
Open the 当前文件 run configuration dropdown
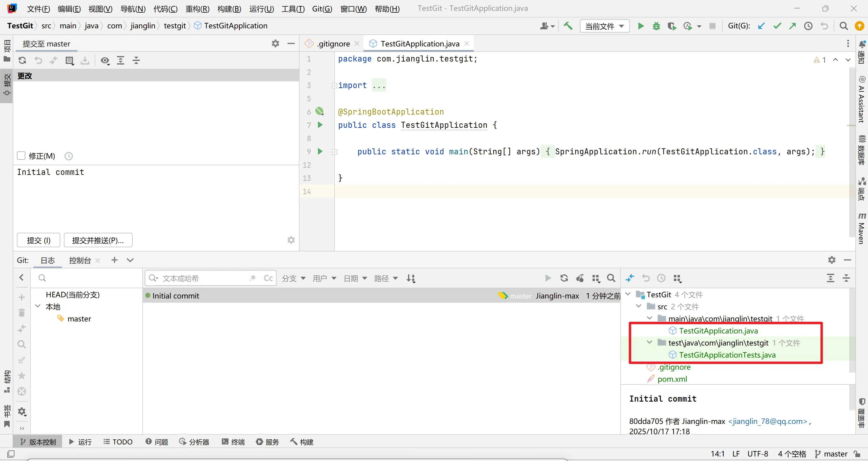(605, 26)
